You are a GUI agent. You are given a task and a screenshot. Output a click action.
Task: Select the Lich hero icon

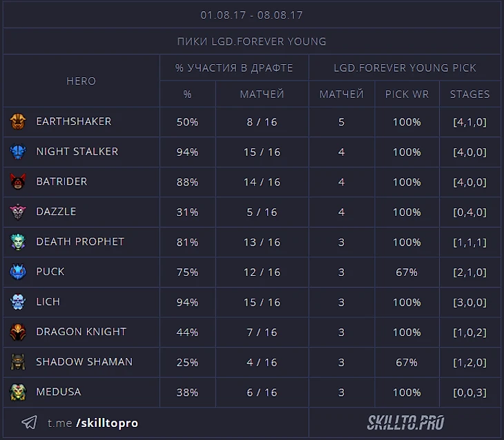click(x=18, y=302)
